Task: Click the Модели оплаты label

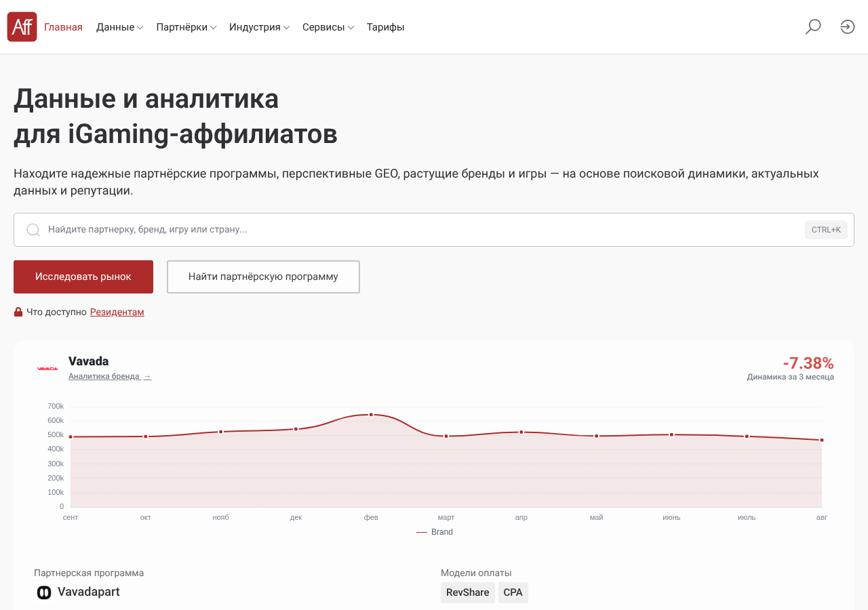Action: (x=476, y=573)
